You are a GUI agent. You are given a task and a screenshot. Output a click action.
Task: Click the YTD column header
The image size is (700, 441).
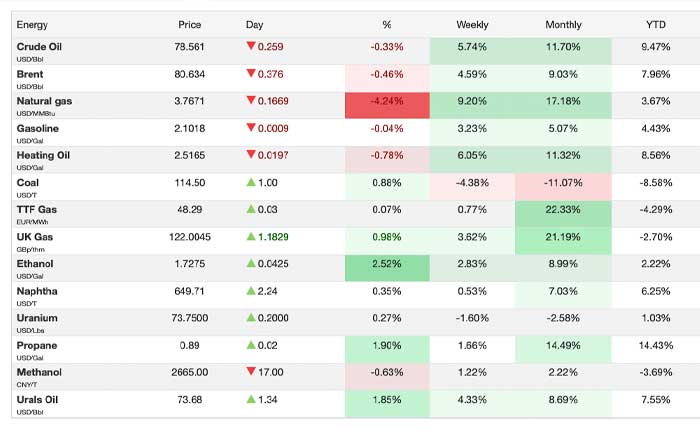[657, 23]
